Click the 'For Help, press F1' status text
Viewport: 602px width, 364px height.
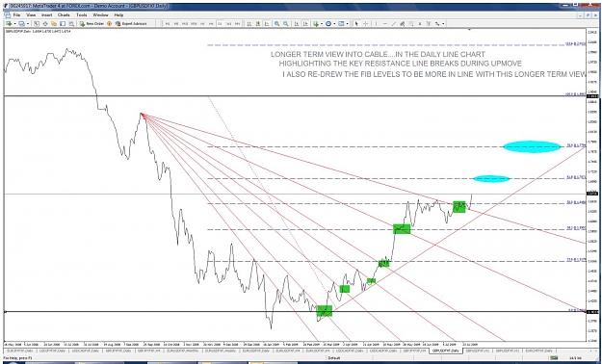point(17,358)
